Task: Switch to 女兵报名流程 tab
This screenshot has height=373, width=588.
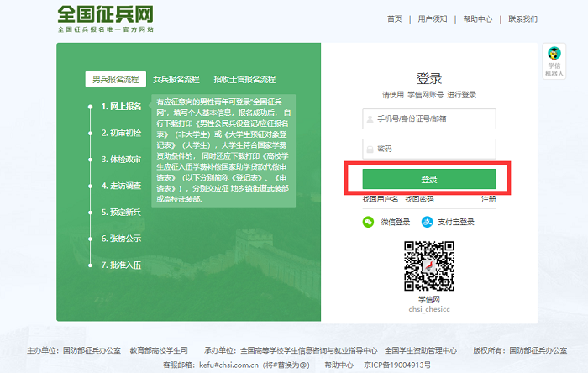Action: 176,79
